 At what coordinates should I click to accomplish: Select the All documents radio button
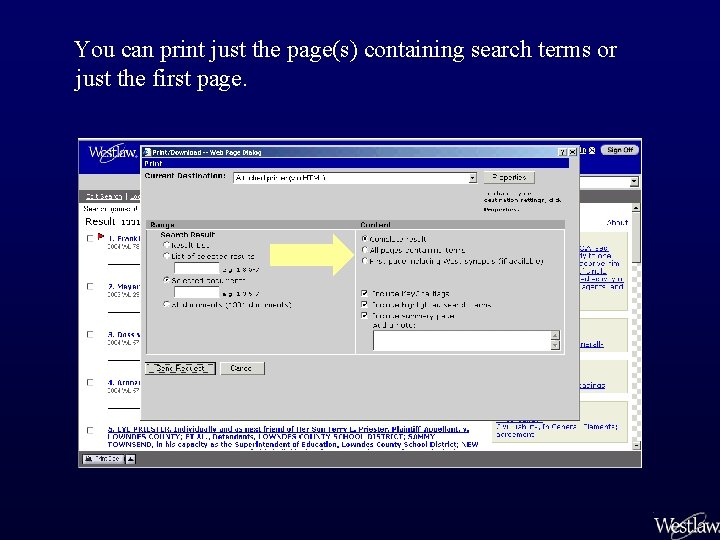(x=167, y=304)
